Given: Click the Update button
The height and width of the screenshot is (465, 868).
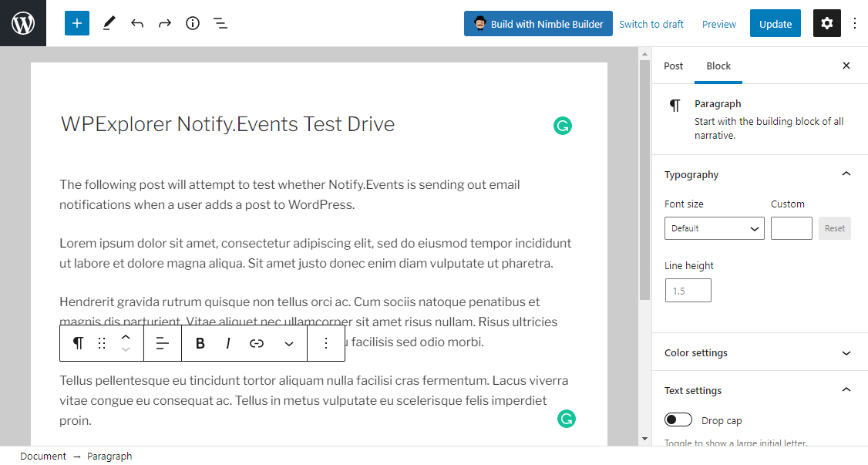Looking at the screenshot, I should click(x=775, y=24).
